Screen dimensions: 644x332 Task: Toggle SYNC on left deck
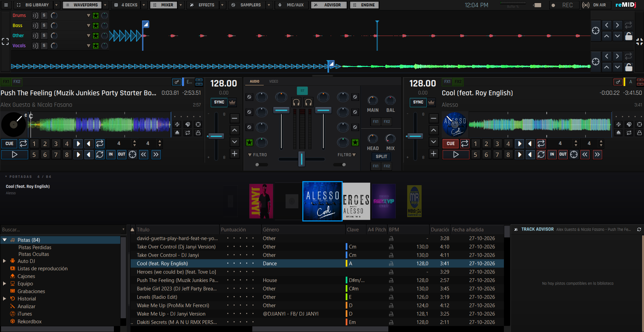pyautogui.click(x=219, y=102)
